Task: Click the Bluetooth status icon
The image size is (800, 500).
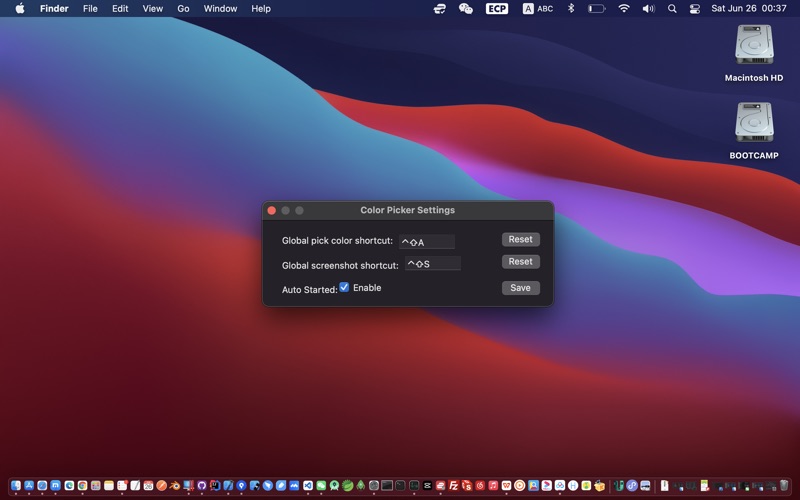Action: pos(571,9)
